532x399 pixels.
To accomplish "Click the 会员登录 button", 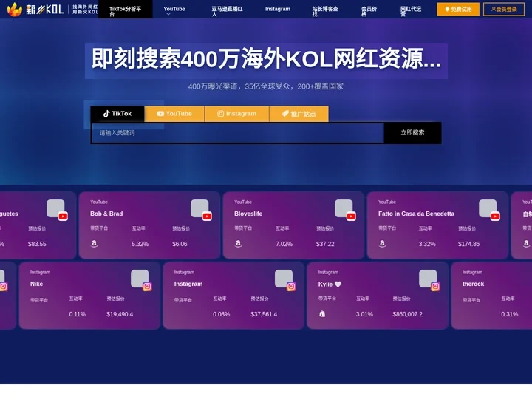I will click(504, 9).
